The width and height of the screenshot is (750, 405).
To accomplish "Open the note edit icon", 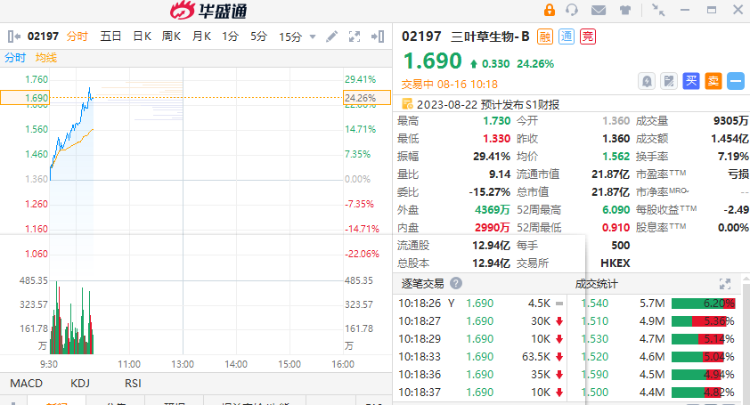I will (669, 81).
